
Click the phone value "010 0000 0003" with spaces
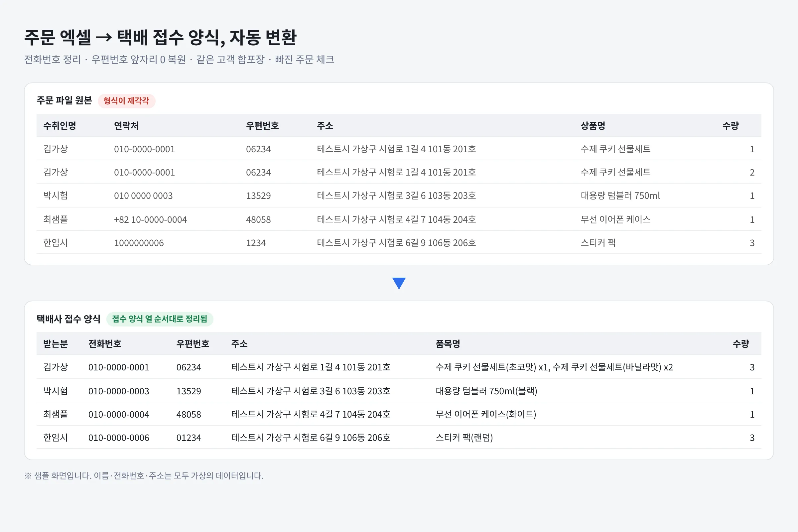click(143, 196)
